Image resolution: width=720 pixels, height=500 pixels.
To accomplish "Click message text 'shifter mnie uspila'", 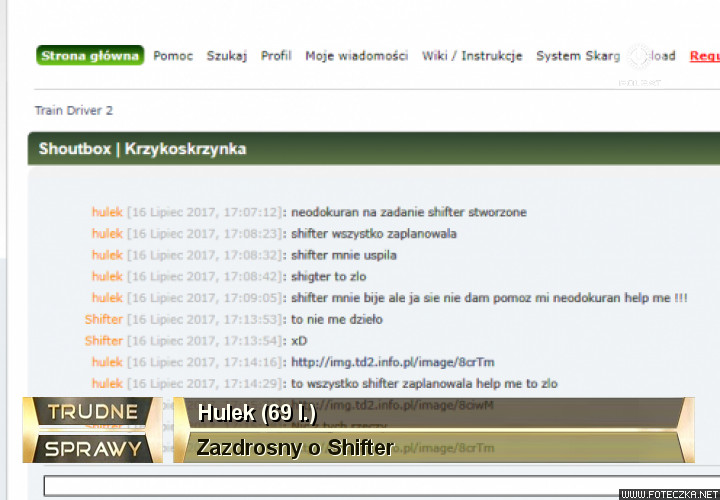I will pyautogui.click(x=343, y=255).
